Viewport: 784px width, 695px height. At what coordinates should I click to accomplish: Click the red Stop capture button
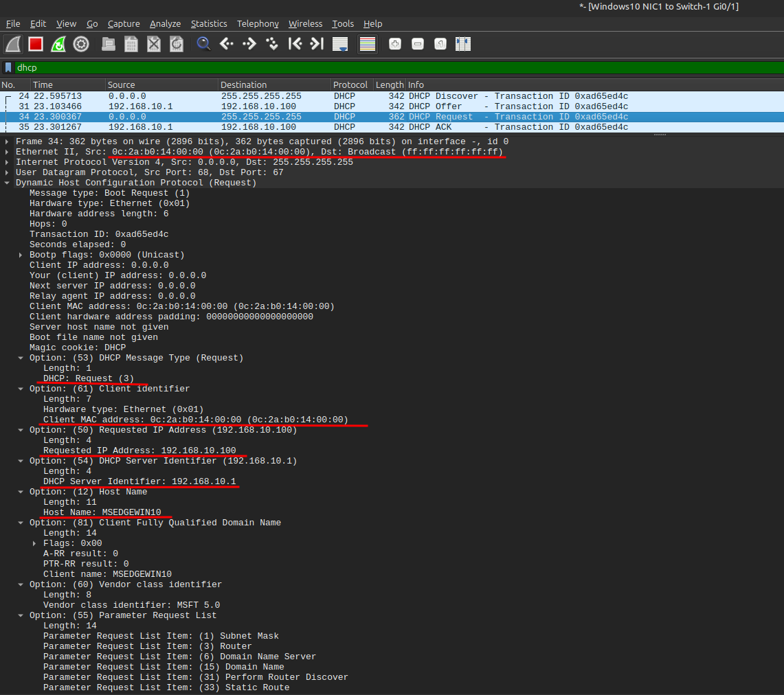(36, 44)
